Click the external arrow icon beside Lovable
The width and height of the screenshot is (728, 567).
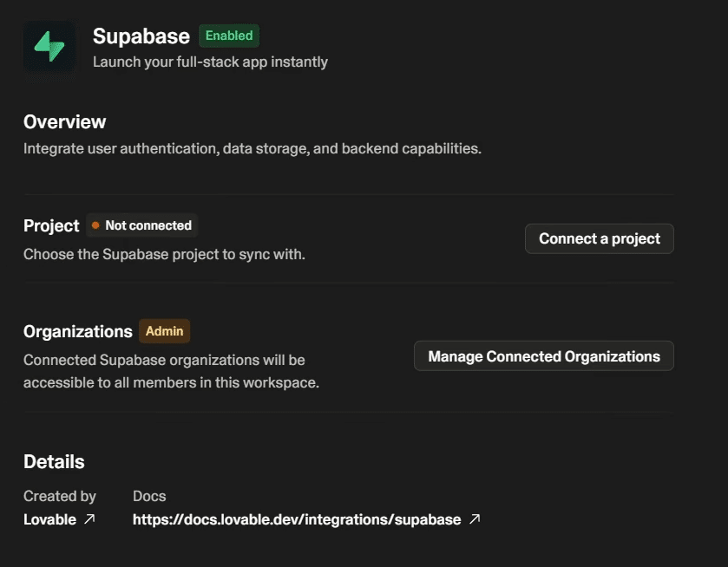pos(89,519)
